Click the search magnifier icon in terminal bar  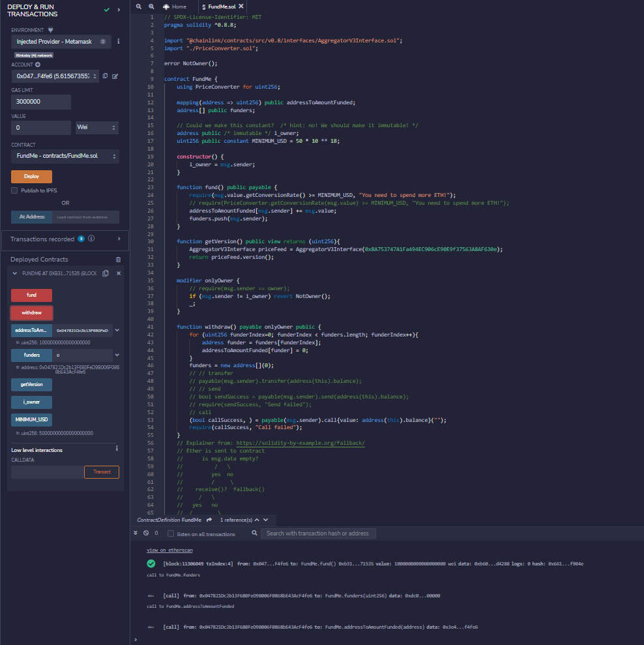pyautogui.click(x=255, y=533)
